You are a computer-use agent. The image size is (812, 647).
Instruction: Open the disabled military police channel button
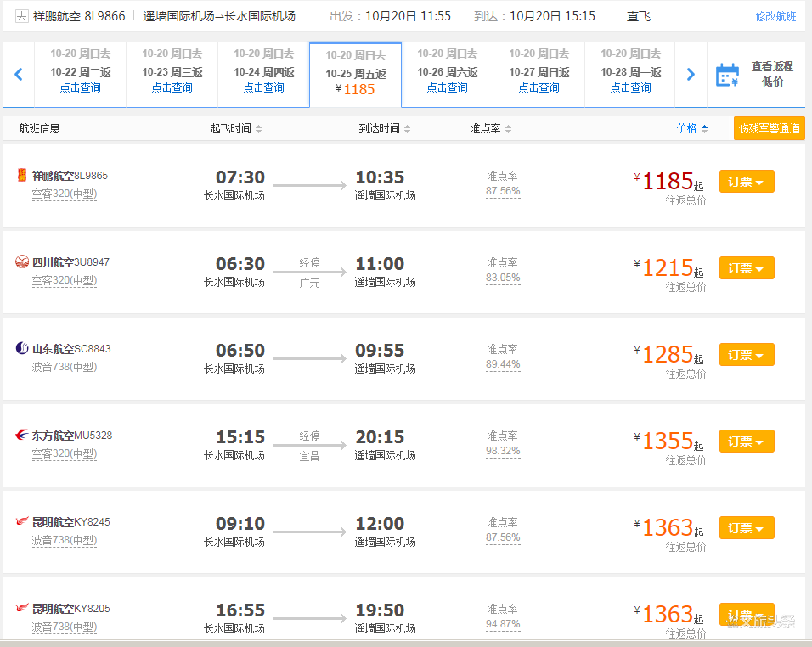[769, 129]
